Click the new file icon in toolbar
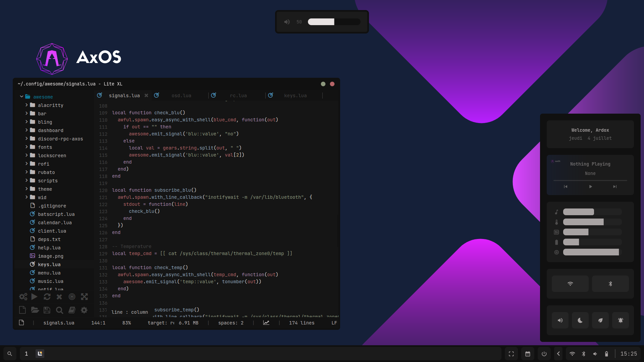The width and height of the screenshot is (644, 362). (x=22, y=310)
